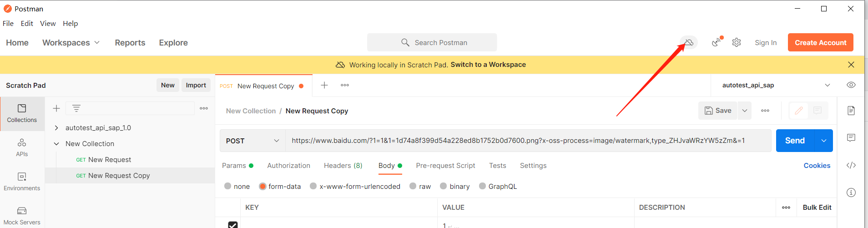Open Environments in the sidebar
This screenshot has height=228, width=868.
click(x=22, y=182)
